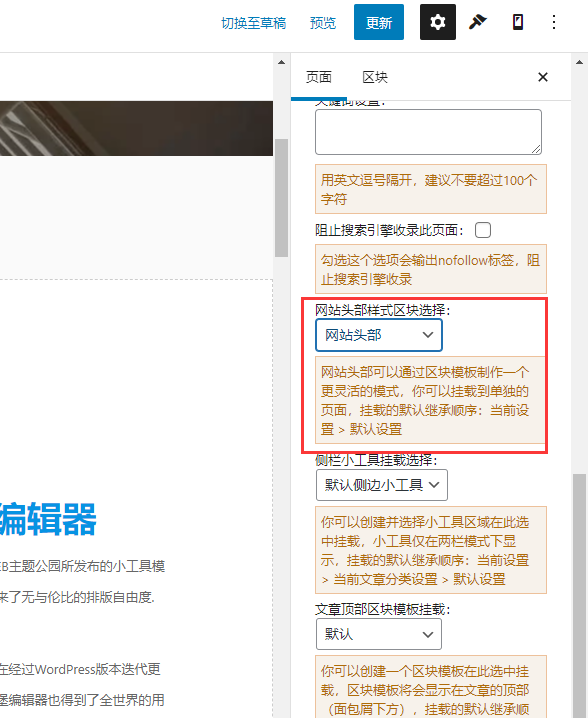The height and width of the screenshot is (718, 588).
Task: Check 阻止搜索引擎收录此页面 checkbox
Action: [483, 230]
